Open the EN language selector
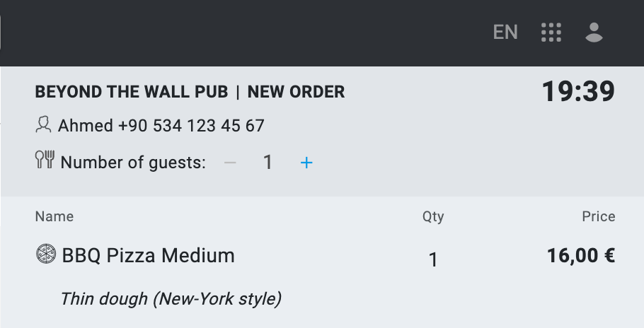This screenshot has width=644, height=328. (x=505, y=33)
